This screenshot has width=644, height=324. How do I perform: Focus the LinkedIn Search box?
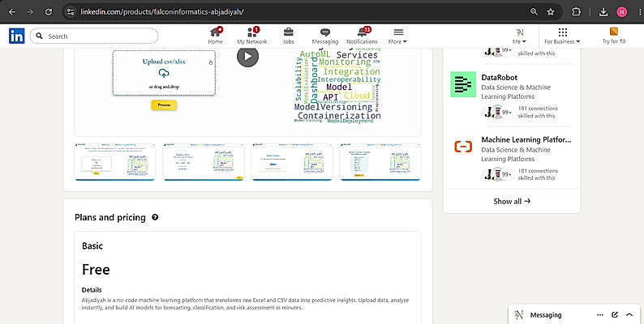(x=94, y=36)
